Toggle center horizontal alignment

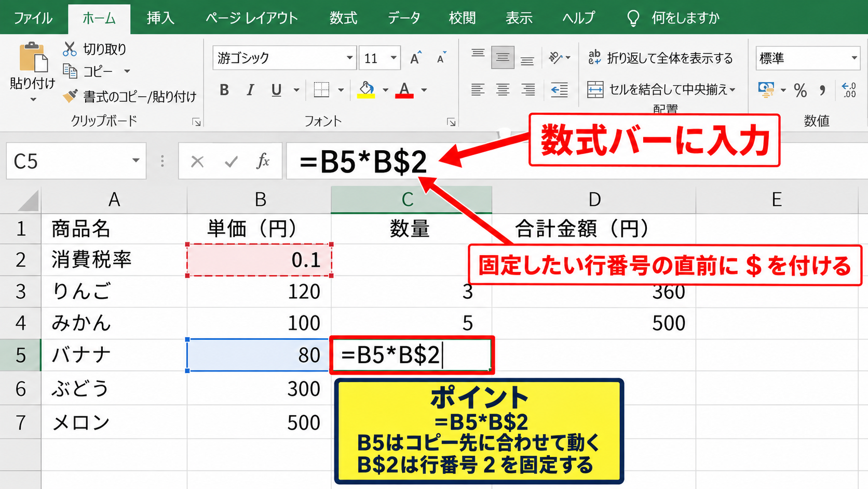pyautogui.click(x=503, y=90)
